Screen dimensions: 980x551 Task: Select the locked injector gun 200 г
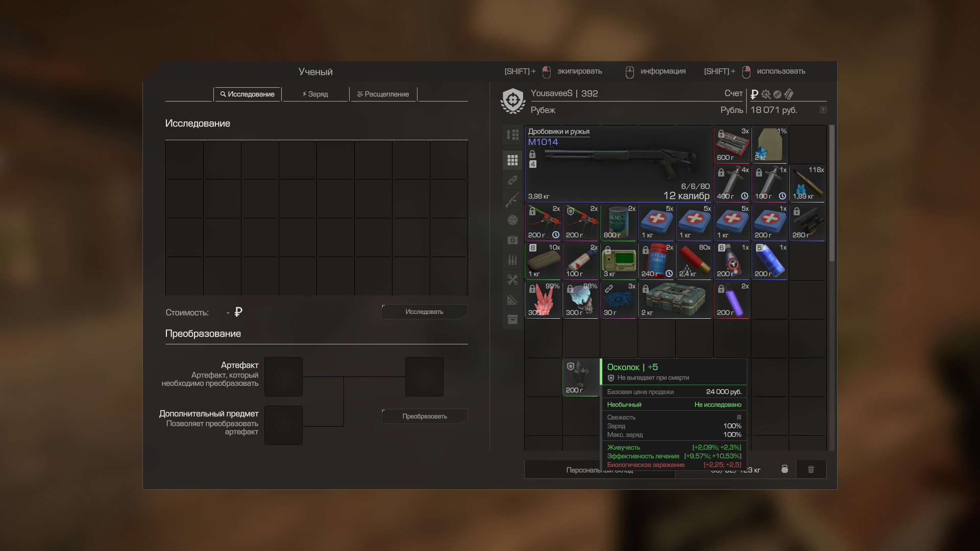point(543,222)
